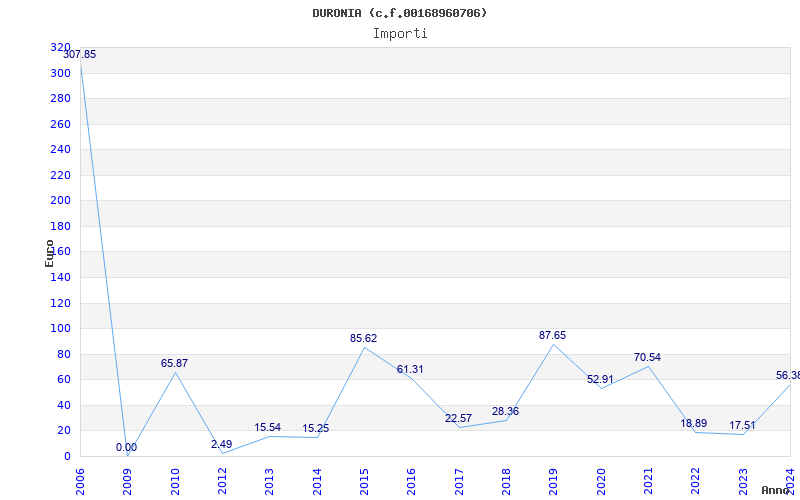Image resolution: width=800 pixels, height=500 pixels.
Task: Click the 2018 x-axis year label
Action: click(506, 482)
